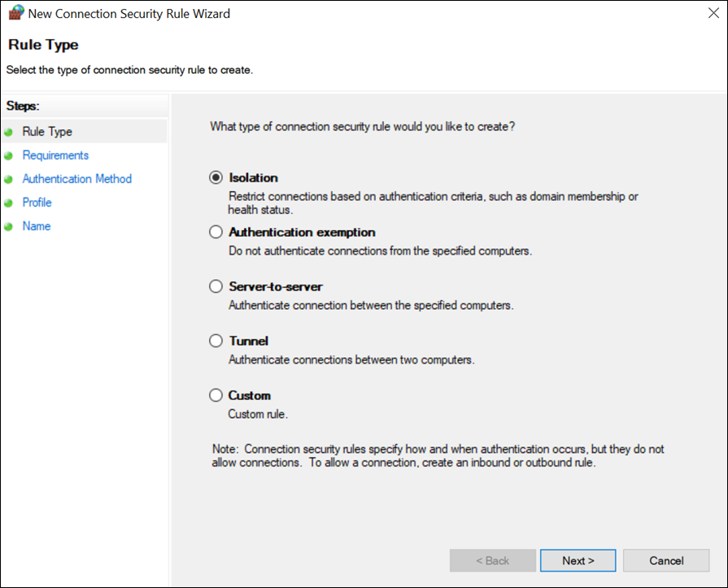Click the green bullet beside Requirements step

[x=8, y=156]
